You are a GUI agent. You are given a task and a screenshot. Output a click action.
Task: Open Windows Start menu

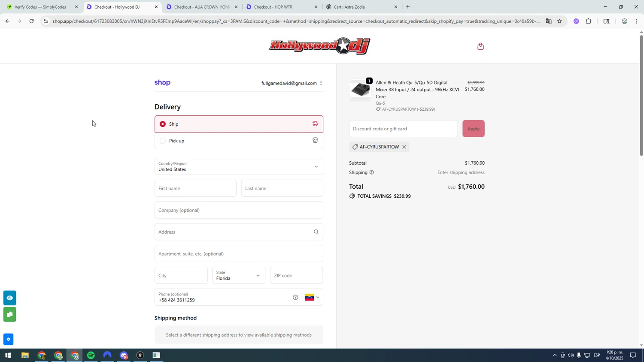pyautogui.click(x=7, y=356)
